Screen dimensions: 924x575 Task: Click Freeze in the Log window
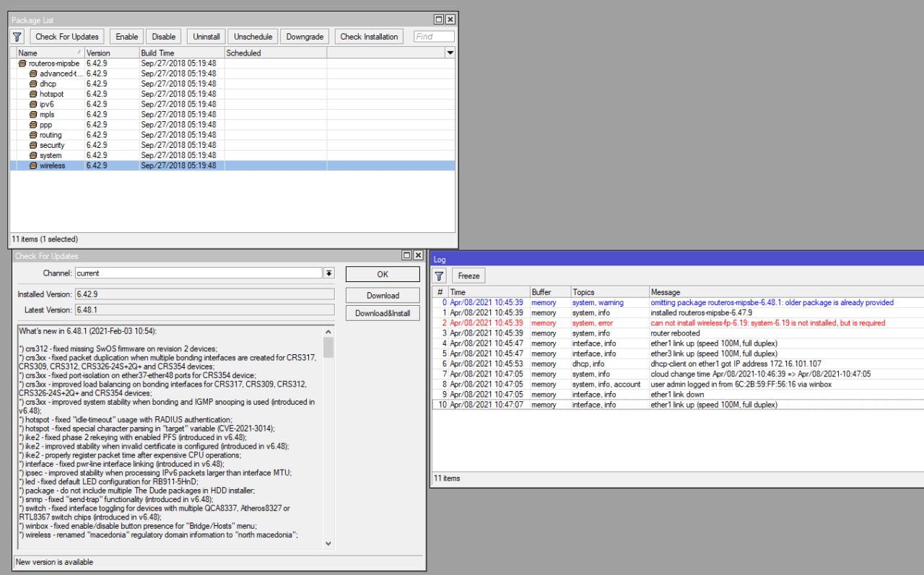pyautogui.click(x=469, y=276)
